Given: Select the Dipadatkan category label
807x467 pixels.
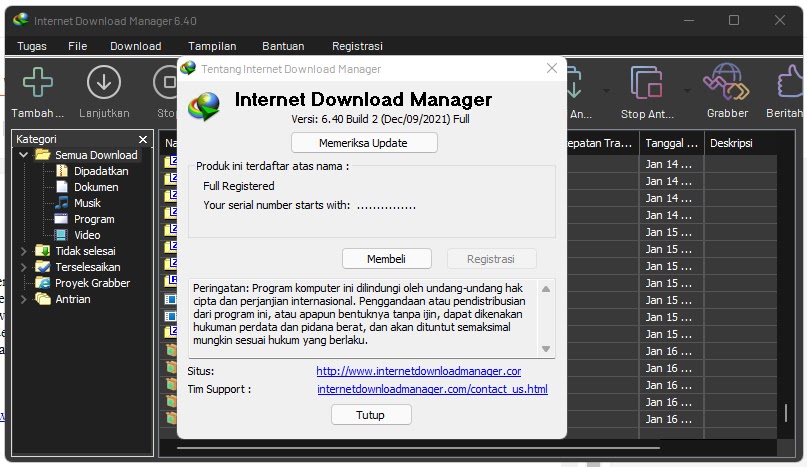Looking at the screenshot, I should (101, 171).
